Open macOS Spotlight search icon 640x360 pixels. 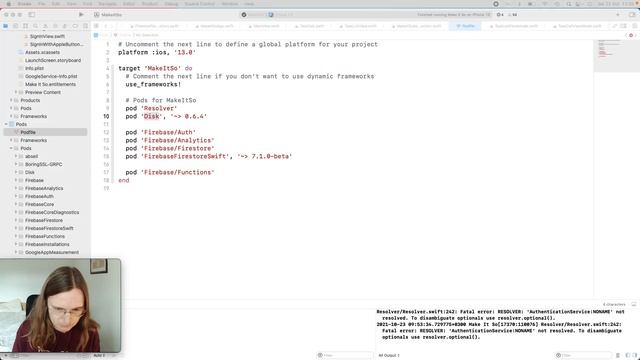tap(568, 4)
